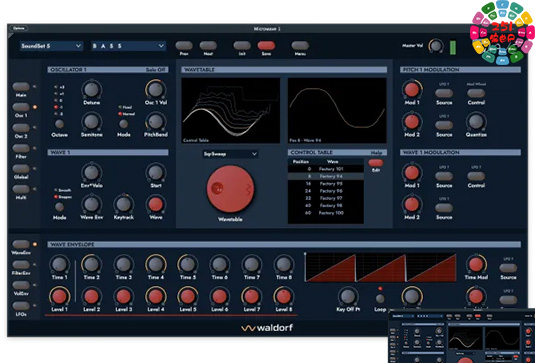Switch to the Main page tab
Image resolution: width=535 pixels, height=363 pixels.
click(21, 87)
